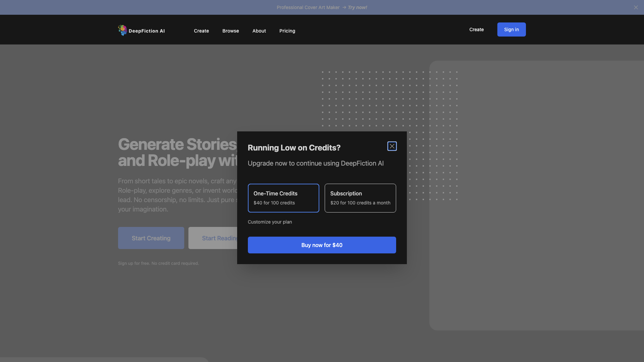
Task: Click the Try now! banner link
Action: [x=357, y=7]
